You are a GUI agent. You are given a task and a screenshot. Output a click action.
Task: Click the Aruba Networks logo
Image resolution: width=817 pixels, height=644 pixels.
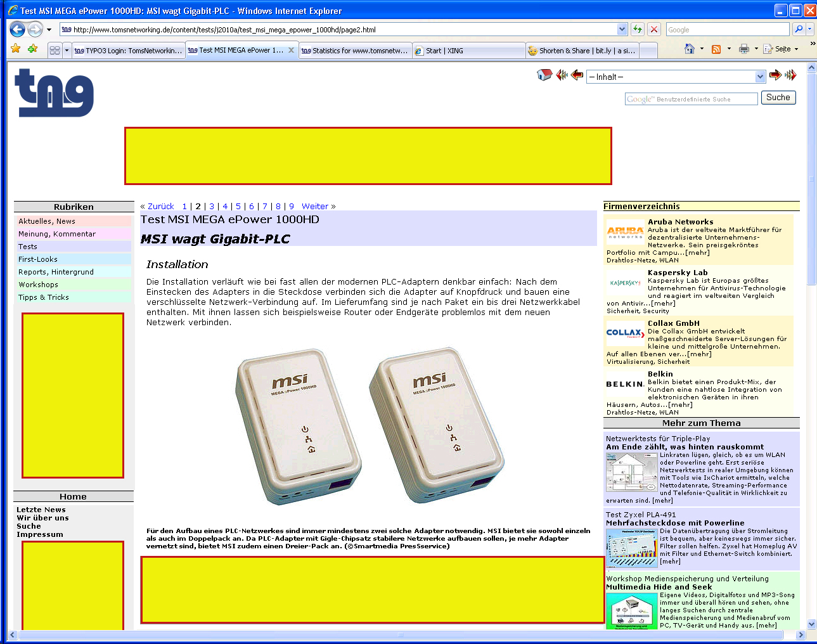626,233
